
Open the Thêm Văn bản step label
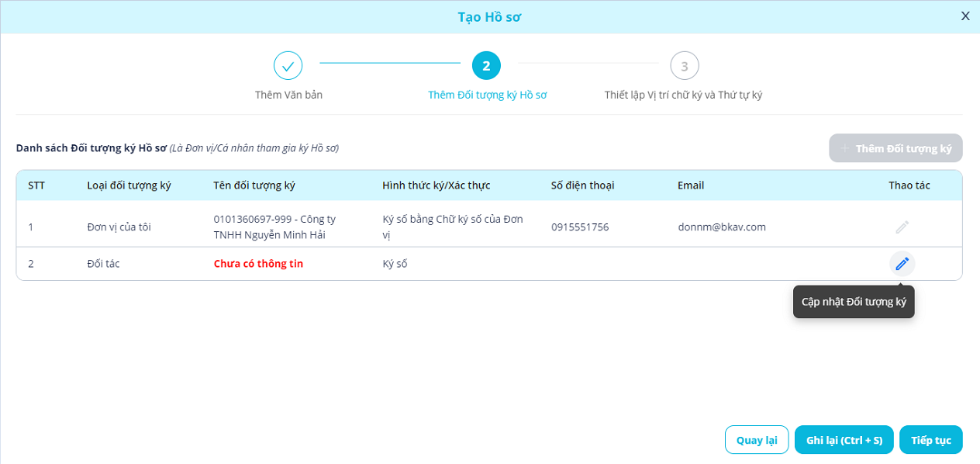[x=288, y=95]
